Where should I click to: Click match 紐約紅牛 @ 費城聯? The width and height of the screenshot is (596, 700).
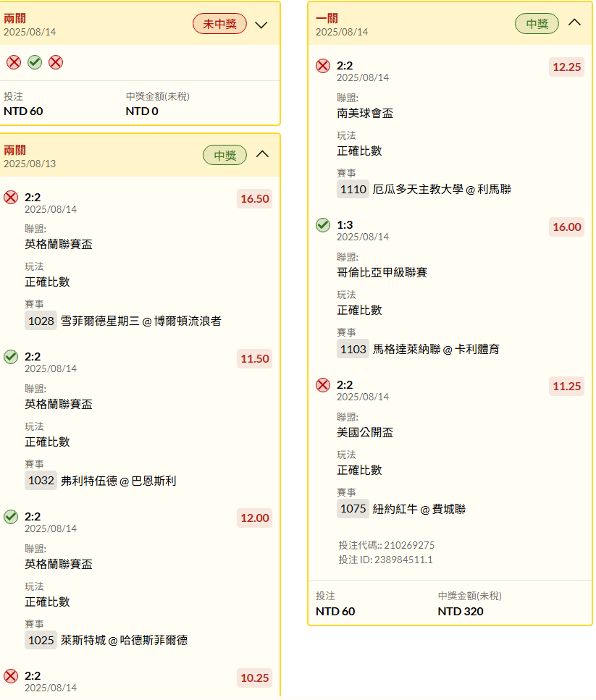click(419, 509)
